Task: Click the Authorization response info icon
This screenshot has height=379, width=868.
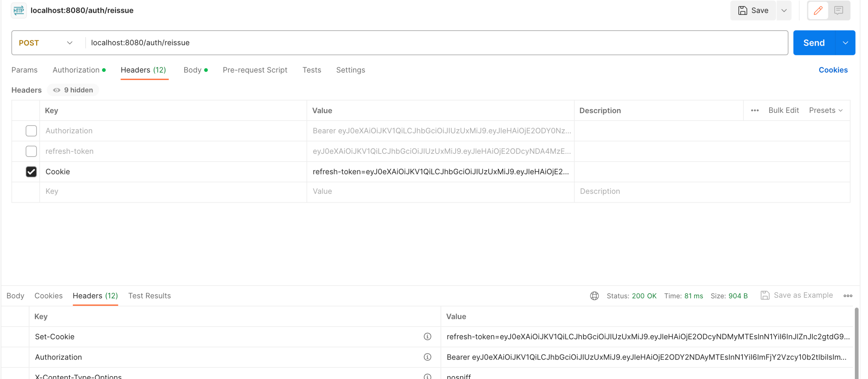Action: [427, 357]
